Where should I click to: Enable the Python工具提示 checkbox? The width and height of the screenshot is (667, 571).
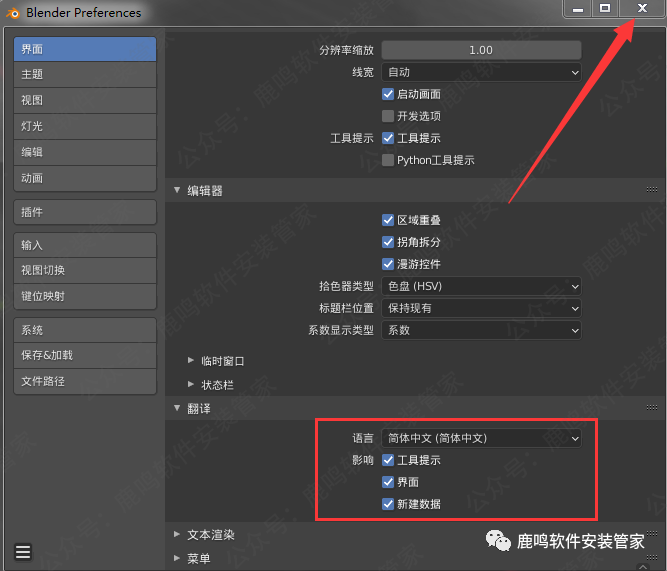click(x=388, y=160)
